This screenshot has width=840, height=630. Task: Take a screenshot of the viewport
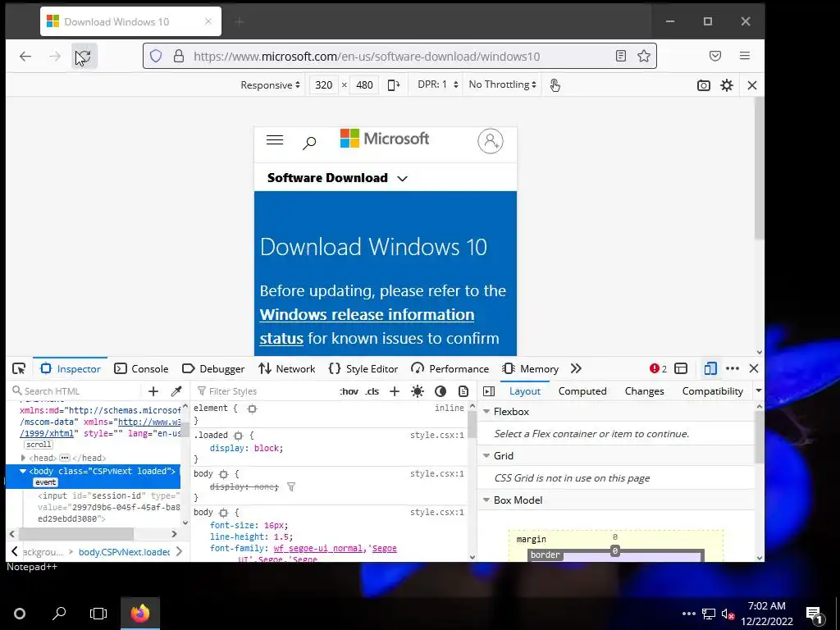(703, 85)
